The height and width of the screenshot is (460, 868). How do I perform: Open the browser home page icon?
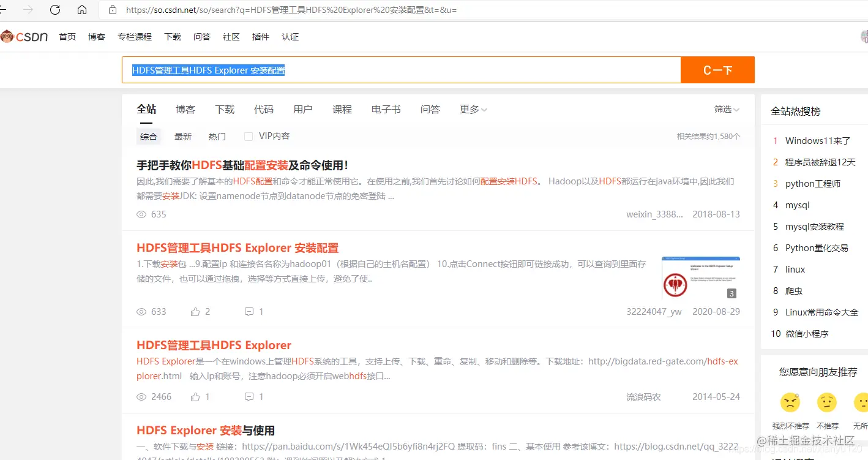[x=82, y=10]
